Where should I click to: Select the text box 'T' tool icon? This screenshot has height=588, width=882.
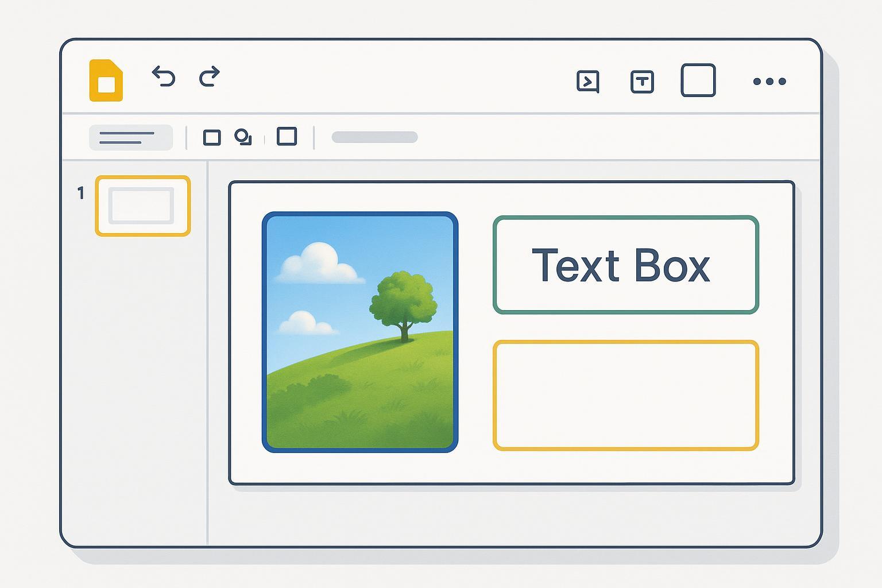tap(642, 82)
